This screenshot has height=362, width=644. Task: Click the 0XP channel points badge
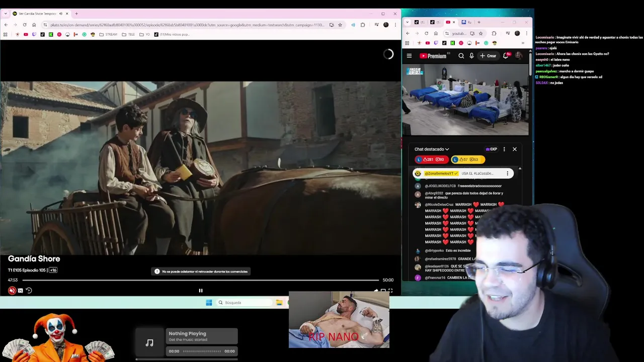tap(492, 149)
